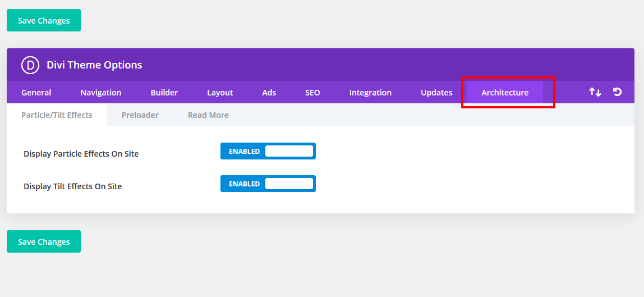Select the Particle/Tilt Effects sub-tab
Viewport: 644px width, 297px height.
pos(57,115)
